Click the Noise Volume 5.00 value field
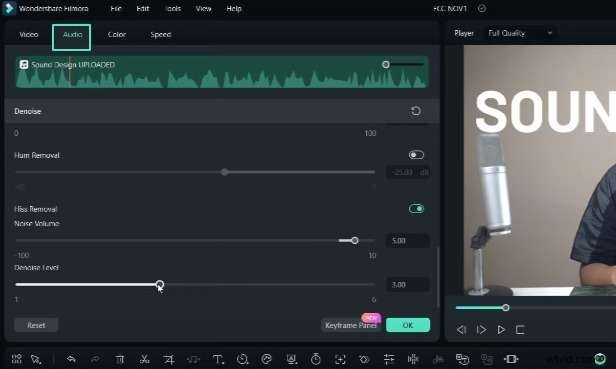Viewport: 616px width, 369px height. coord(408,240)
